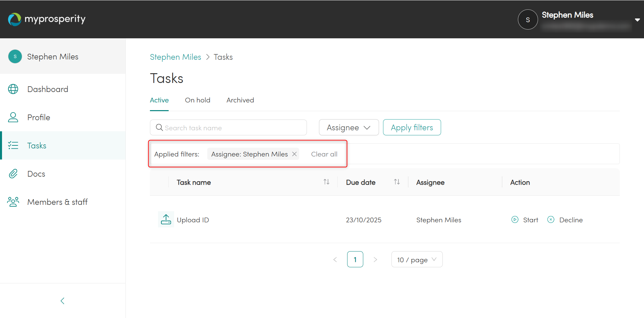644x318 pixels.
Task: Click assignee cell Stephen Miles
Action: click(439, 220)
